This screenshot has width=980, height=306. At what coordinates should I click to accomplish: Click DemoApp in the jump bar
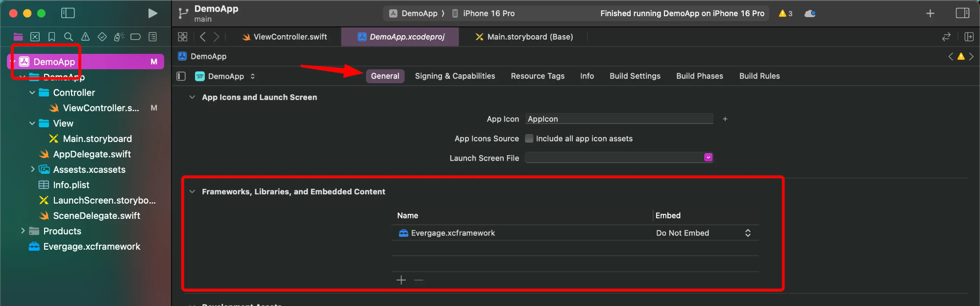pyautogui.click(x=202, y=56)
